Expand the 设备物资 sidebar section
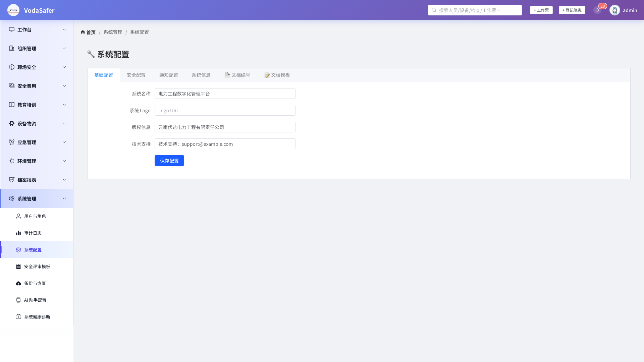Viewport: 644px width, 362px height. (37, 123)
